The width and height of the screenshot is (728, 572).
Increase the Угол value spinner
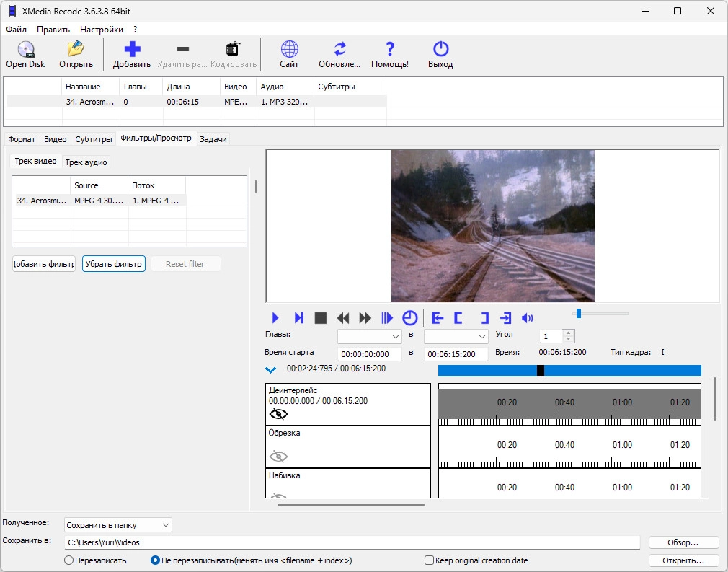pyautogui.click(x=568, y=333)
